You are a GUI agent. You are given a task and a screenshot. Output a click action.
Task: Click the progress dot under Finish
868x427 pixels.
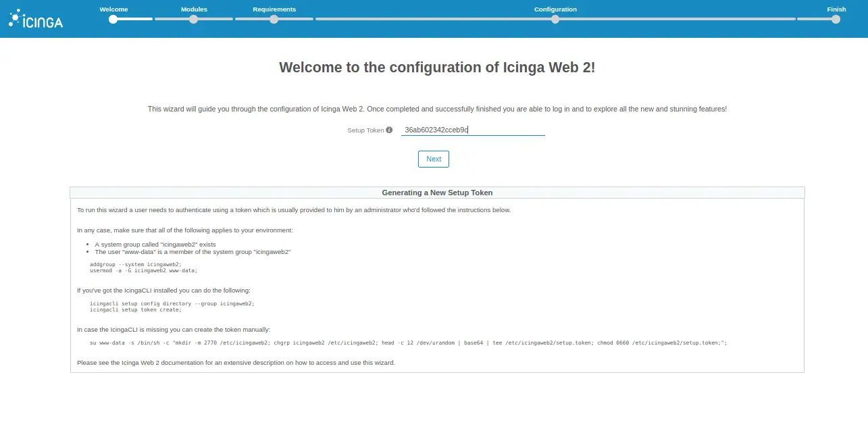[x=836, y=20]
